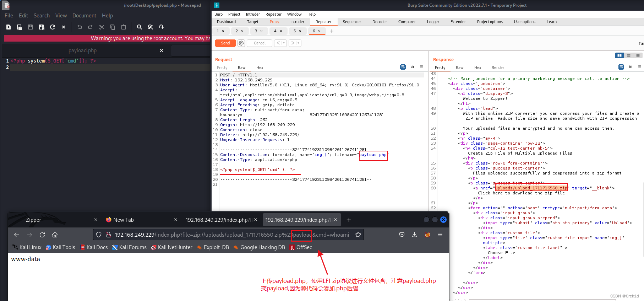This screenshot has width=644, height=301.
Task: Select top-bottom layout for Repeater panes
Action: pos(628,55)
